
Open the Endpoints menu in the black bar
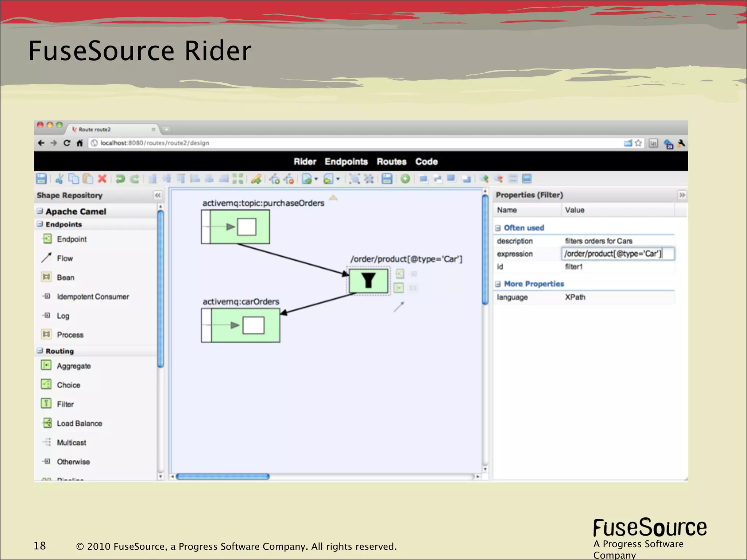click(x=346, y=162)
